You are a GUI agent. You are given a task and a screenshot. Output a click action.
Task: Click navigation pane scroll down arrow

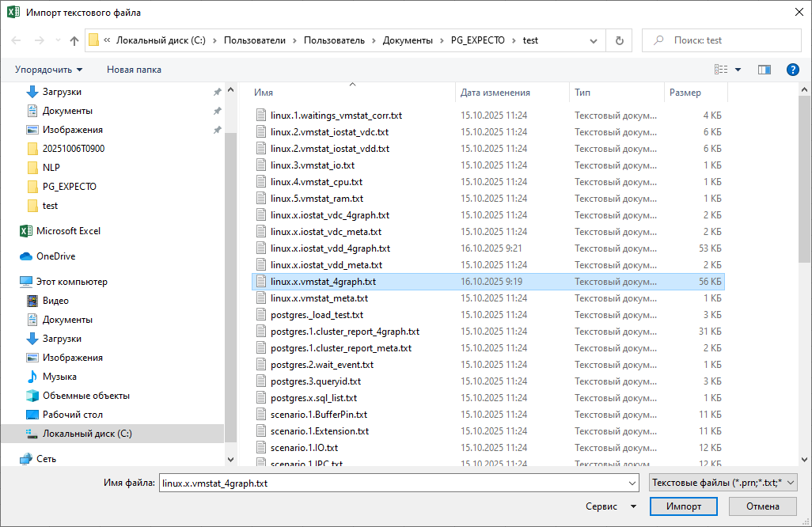click(x=230, y=459)
